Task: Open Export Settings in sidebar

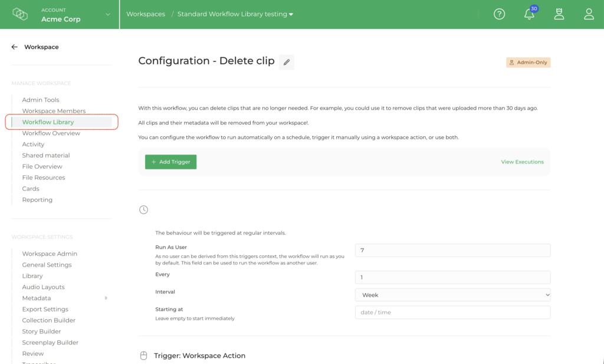Action: pos(45,309)
